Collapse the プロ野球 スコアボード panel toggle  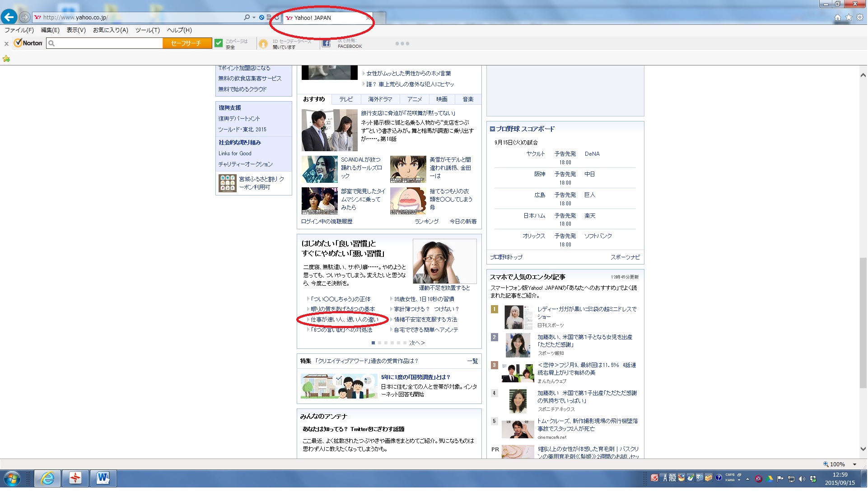(x=492, y=129)
